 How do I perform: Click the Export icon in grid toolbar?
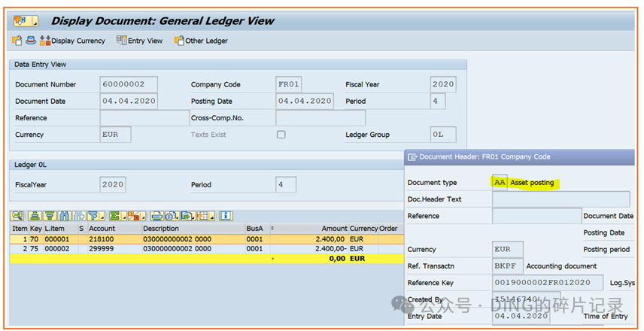pos(187,216)
